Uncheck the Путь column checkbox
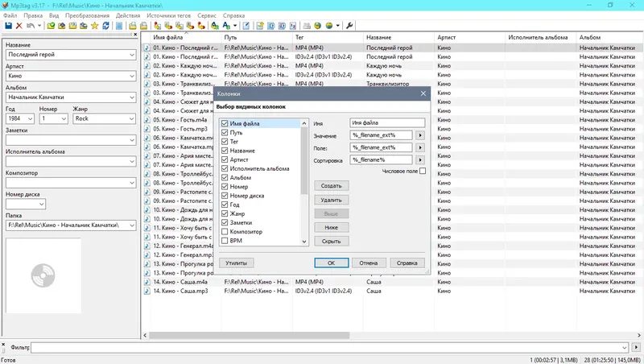The width and height of the screenshot is (644, 364). pos(225,132)
